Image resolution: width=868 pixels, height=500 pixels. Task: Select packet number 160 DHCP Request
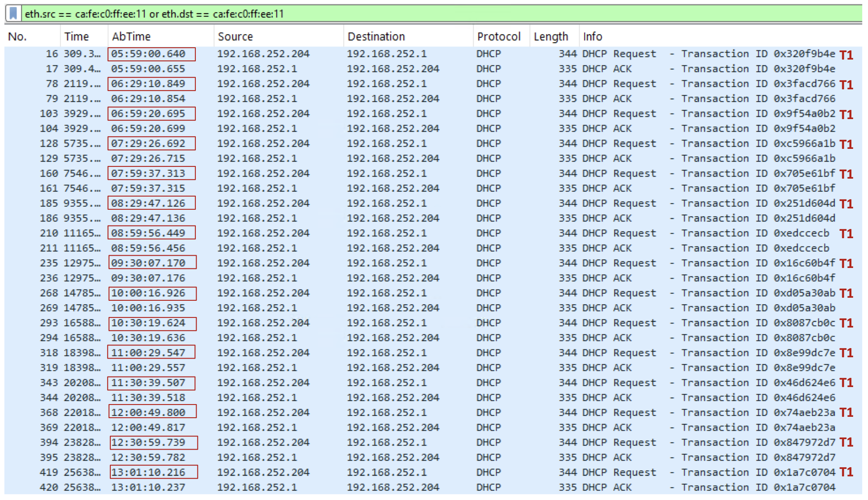[x=433, y=173]
